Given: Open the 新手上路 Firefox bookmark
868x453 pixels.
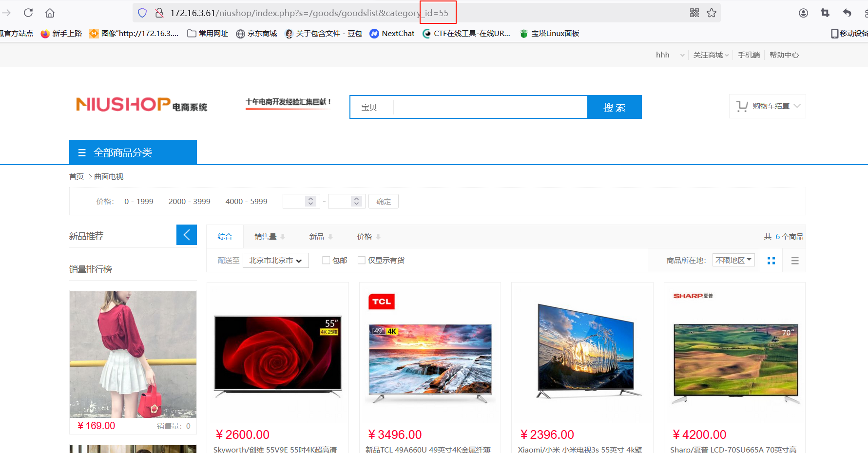Looking at the screenshot, I should pos(61,33).
